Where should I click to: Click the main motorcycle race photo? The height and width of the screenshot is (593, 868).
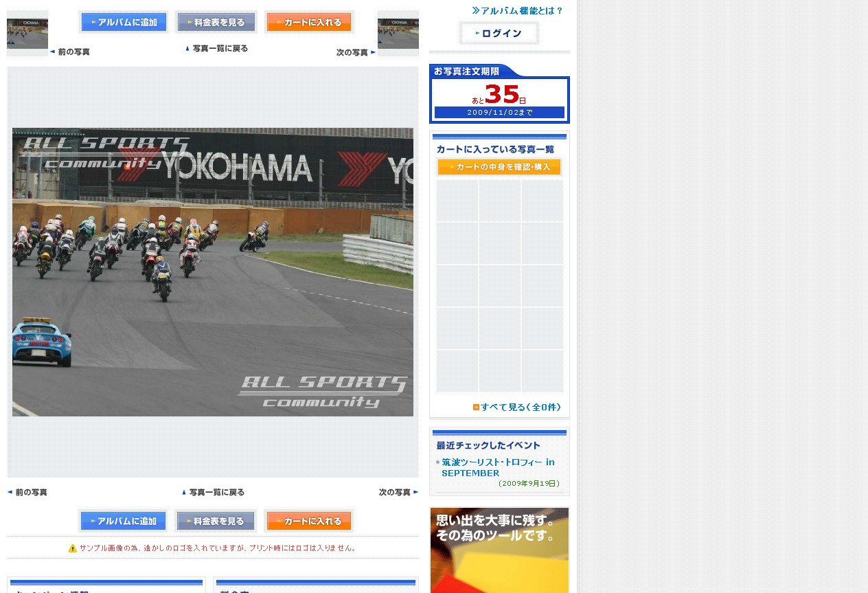tap(213, 272)
